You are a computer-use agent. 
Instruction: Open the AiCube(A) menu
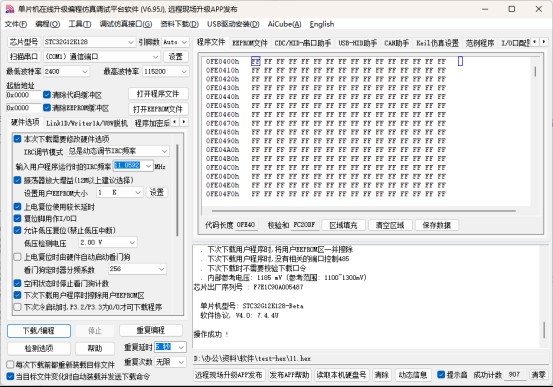point(285,24)
